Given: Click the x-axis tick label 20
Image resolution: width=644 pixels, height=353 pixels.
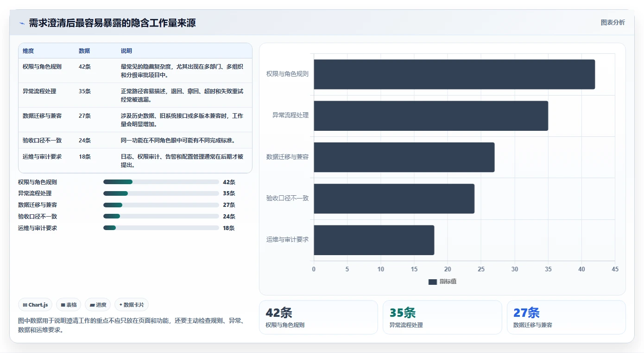Looking at the screenshot, I should [x=448, y=269].
